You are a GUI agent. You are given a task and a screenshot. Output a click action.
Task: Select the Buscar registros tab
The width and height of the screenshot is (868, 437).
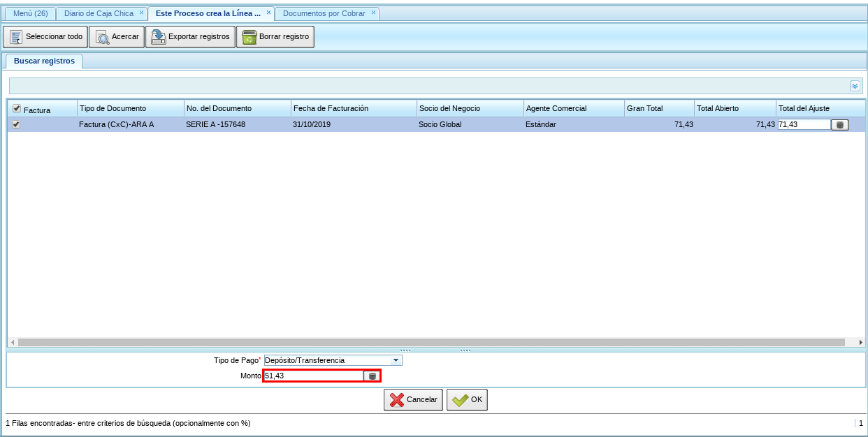(44, 61)
